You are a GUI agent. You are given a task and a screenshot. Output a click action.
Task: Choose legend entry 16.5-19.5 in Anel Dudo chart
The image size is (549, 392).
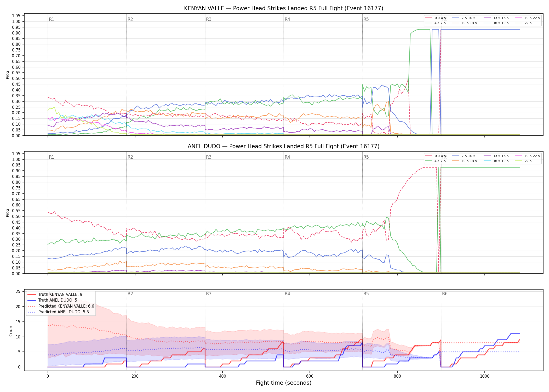point(496,161)
